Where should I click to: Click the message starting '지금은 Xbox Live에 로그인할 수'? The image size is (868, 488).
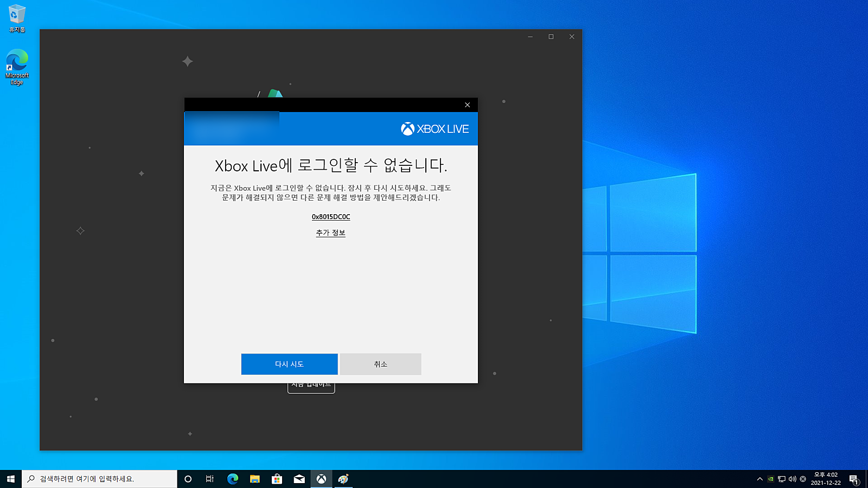[331, 192]
